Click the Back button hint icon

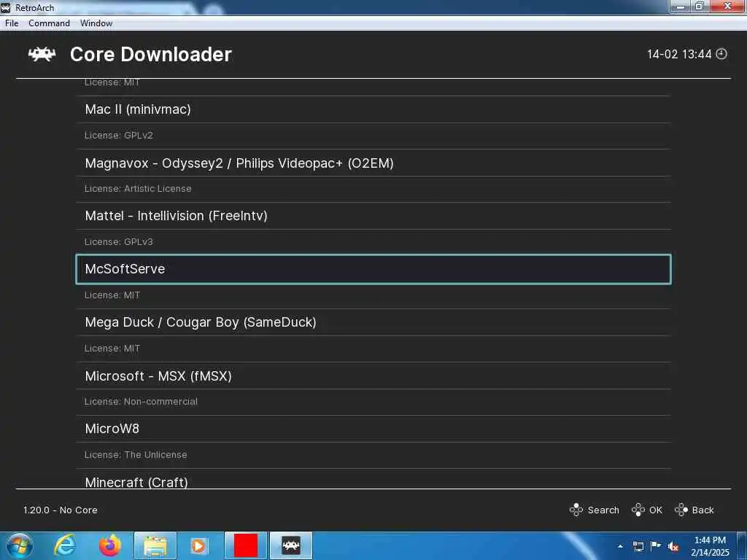tap(681, 510)
